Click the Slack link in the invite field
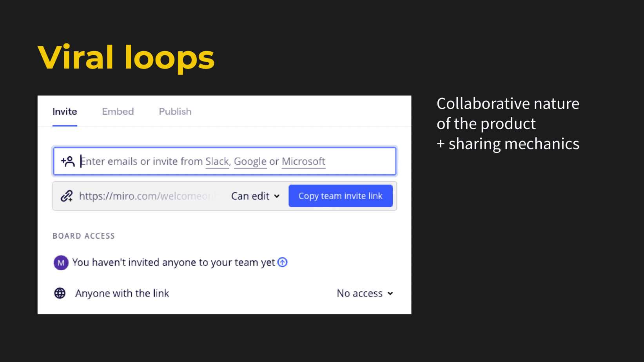 (x=217, y=161)
